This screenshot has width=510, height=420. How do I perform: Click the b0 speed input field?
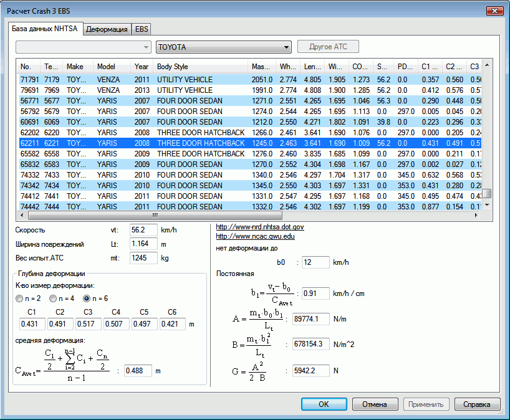tap(315, 263)
